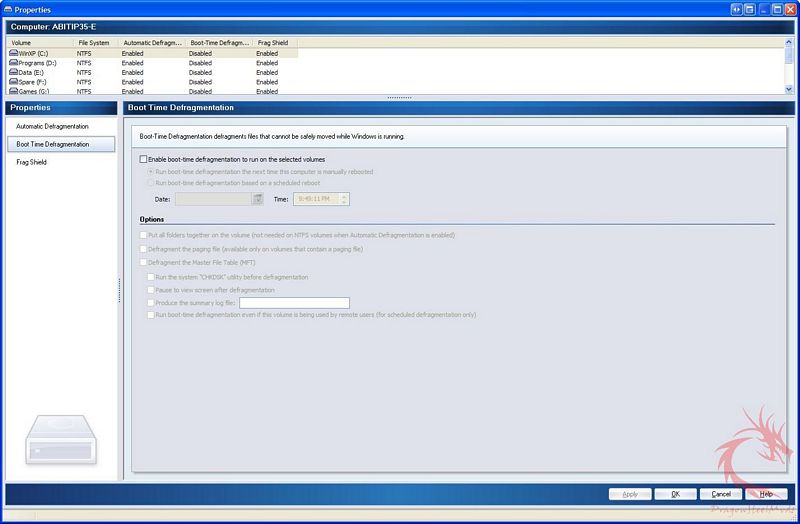Click the horizontal arrows icon in title bar

(x=736, y=9)
